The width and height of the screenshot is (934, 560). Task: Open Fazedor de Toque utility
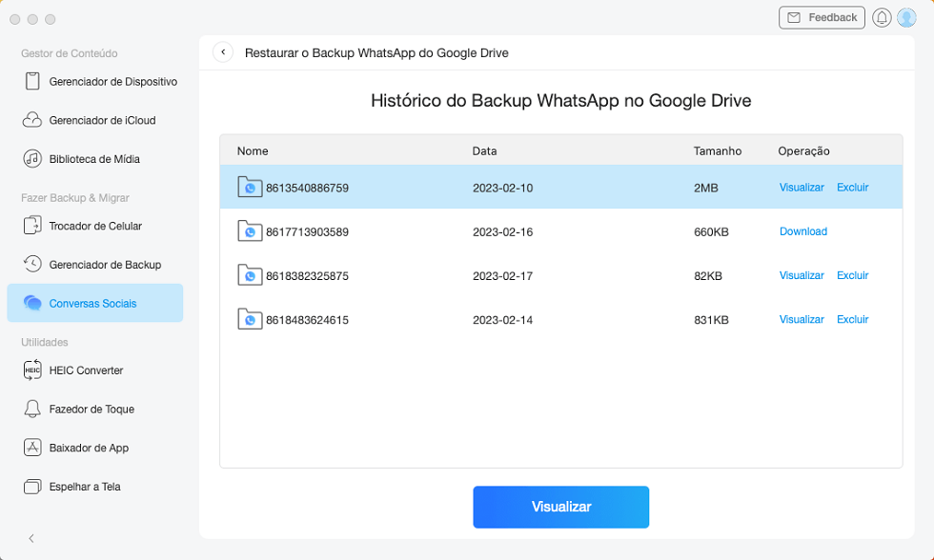(95, 409)
